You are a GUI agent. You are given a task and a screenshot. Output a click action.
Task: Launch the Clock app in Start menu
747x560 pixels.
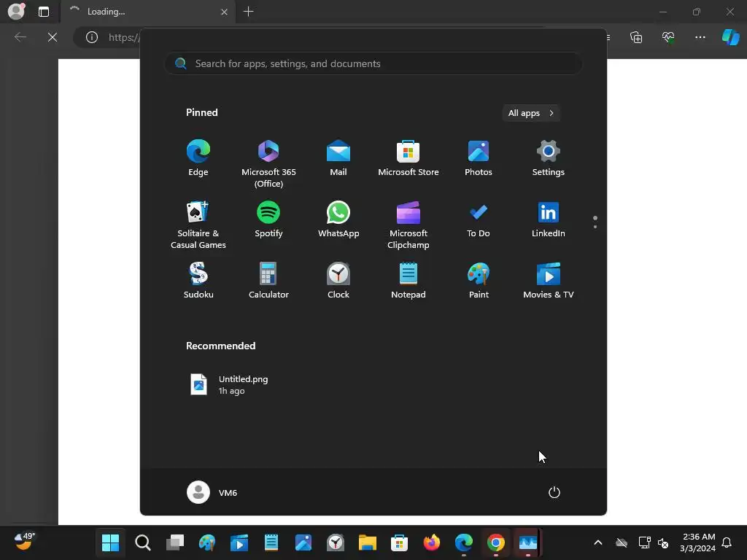coord(338,281)
